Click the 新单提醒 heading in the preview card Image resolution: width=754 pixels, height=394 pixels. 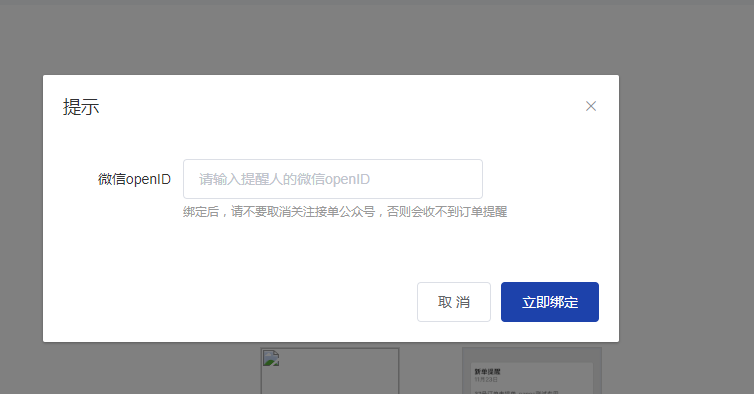[x=487, y=372]
